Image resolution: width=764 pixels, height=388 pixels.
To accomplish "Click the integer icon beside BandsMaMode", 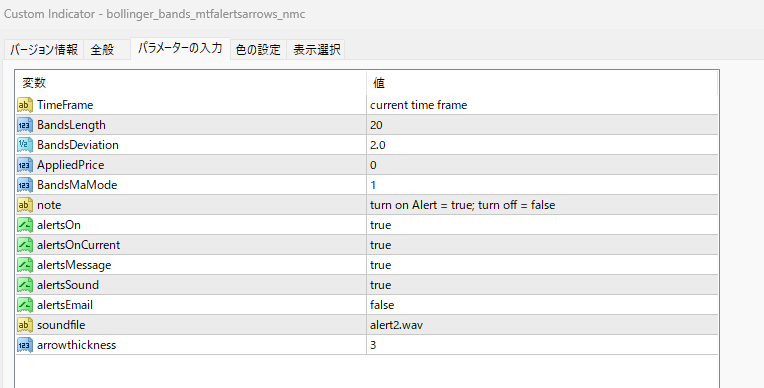I will point(25,185).
